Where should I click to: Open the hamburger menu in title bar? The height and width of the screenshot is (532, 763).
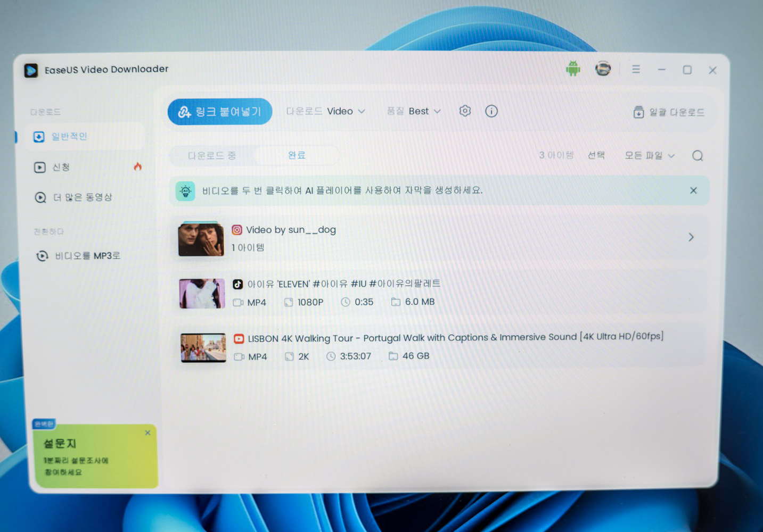[x=636, y=69]
